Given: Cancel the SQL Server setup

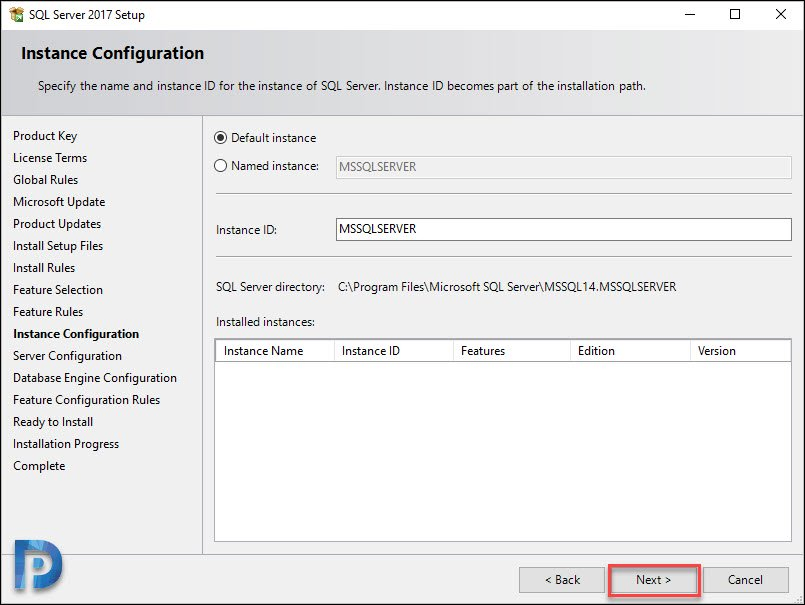Looking at the screenshot, I should point(745,580).
